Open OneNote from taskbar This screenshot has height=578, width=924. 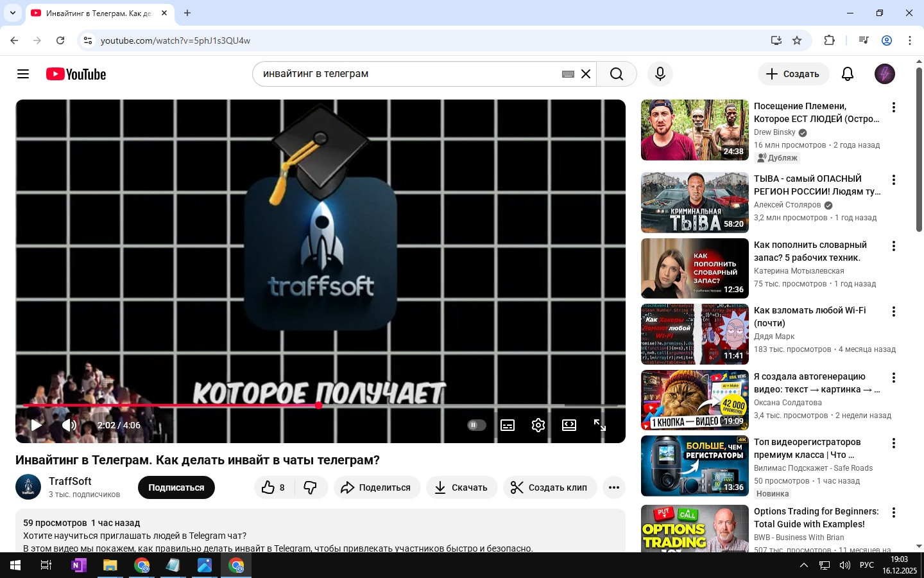[78, 565]
